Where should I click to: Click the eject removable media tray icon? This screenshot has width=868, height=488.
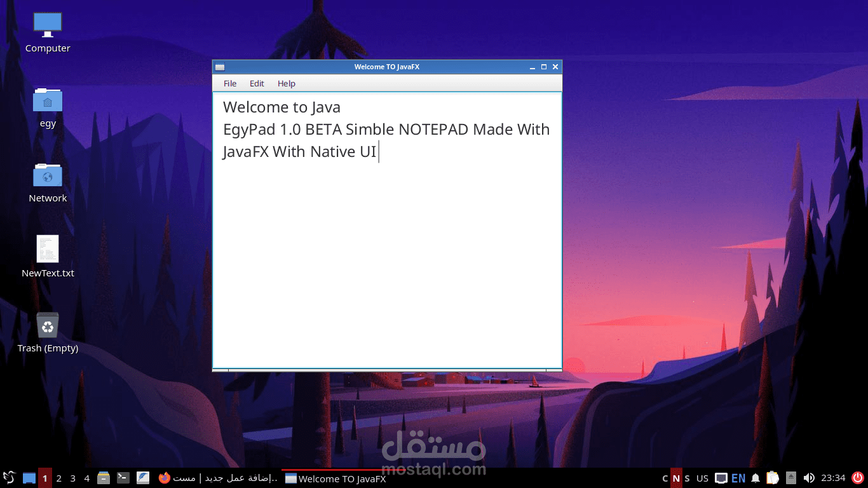point(791,478)
